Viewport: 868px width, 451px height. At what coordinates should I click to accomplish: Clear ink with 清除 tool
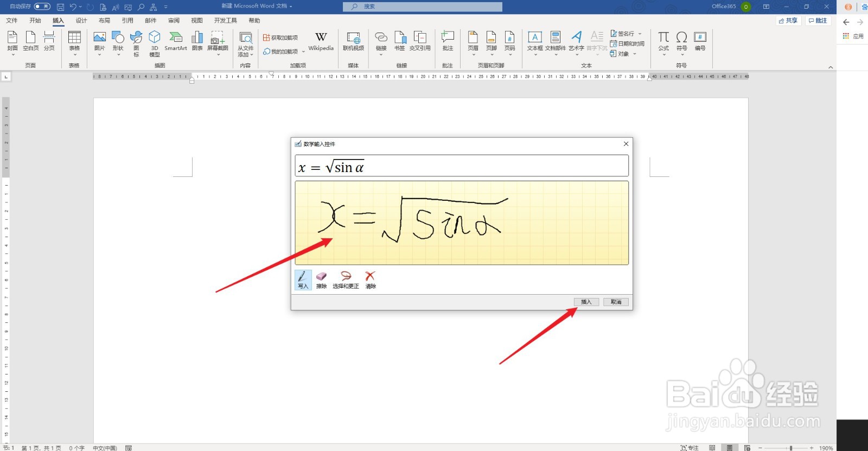point(371,280)
